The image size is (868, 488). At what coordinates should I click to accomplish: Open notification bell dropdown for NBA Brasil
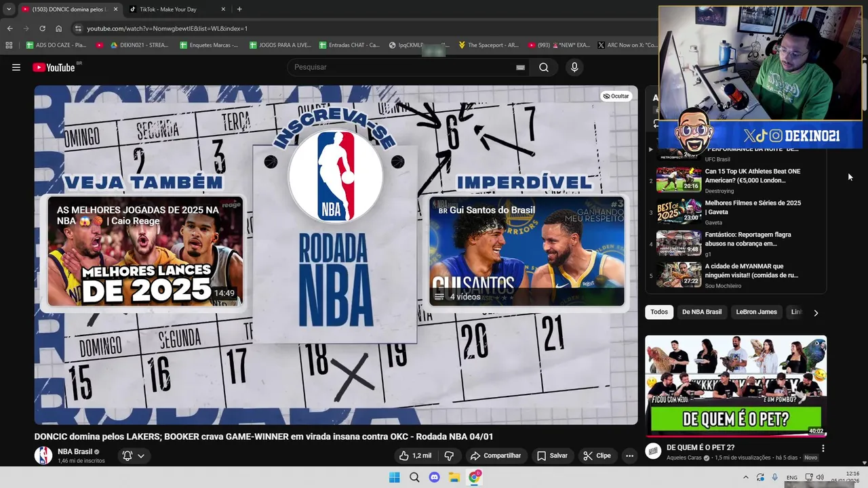pyautogui.click(x=133, y=455)
